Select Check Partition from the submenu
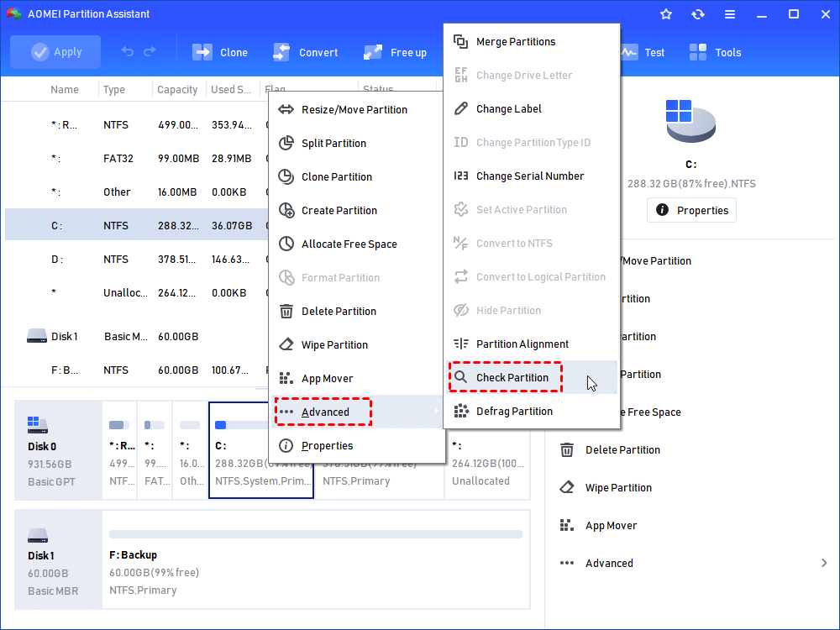 (x=512, y=378)
